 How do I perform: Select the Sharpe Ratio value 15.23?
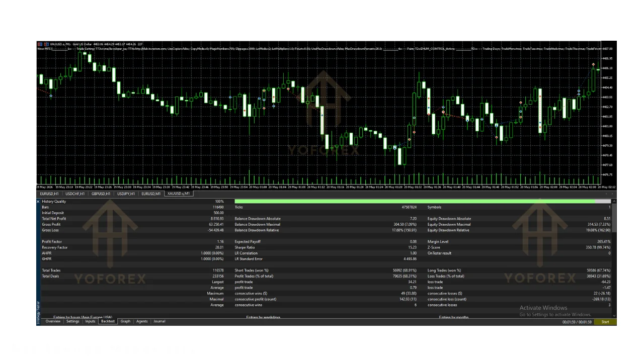point(412,247)
